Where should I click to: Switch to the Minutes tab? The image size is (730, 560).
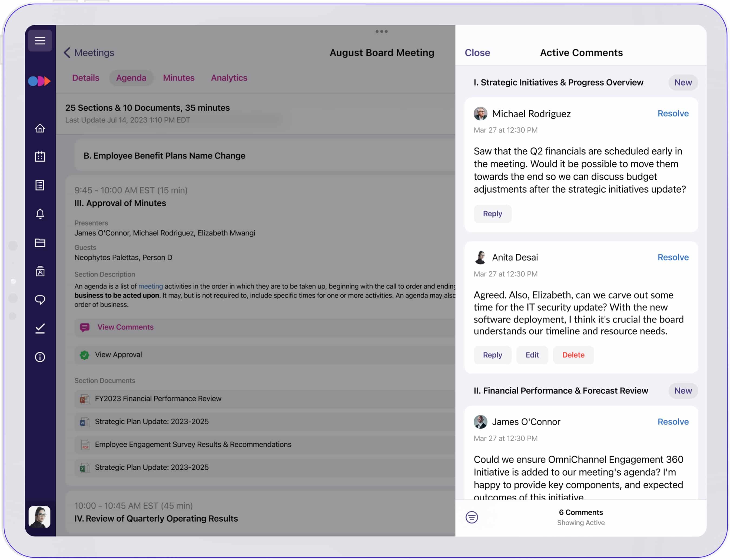179,78
